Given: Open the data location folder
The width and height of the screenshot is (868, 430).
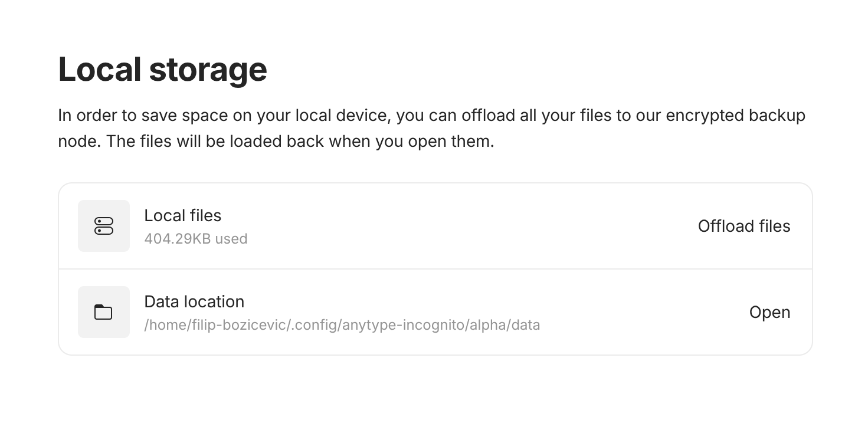Looking at the screenshot, I should pos(769,312).
